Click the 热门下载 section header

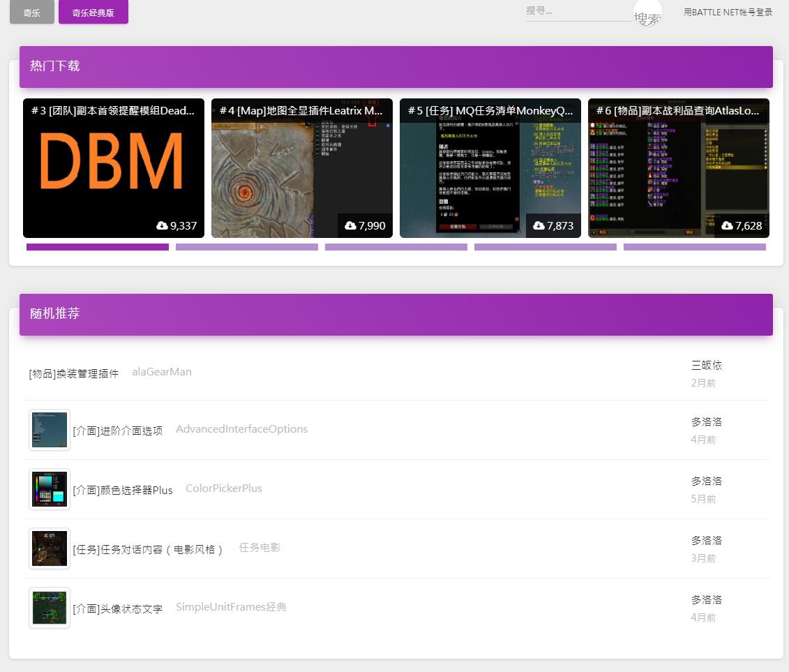click(x=396, y=67)
